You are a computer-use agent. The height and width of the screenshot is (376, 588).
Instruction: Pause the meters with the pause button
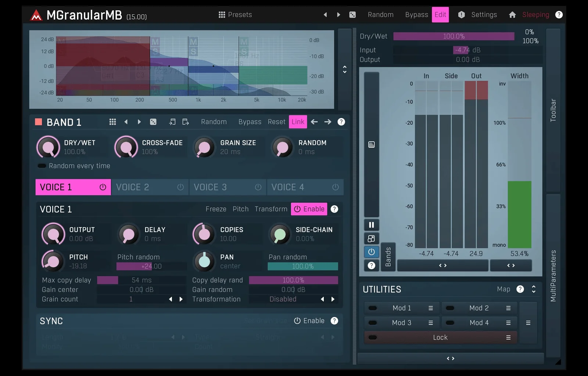pos(371,225)
